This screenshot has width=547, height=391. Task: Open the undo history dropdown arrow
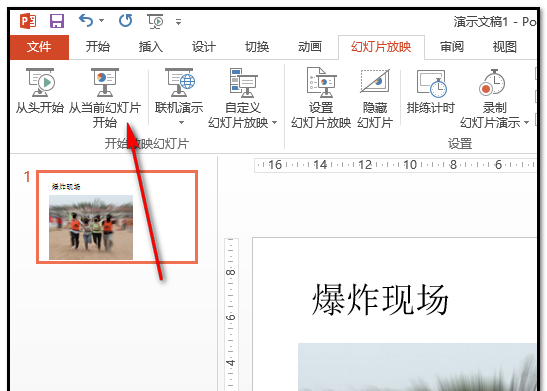[x=102, y=21]
